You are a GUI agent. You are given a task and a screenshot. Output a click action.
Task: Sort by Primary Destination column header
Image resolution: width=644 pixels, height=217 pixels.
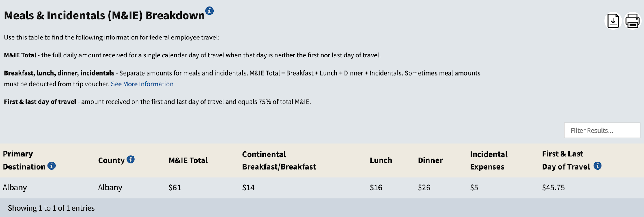point(24,160)
